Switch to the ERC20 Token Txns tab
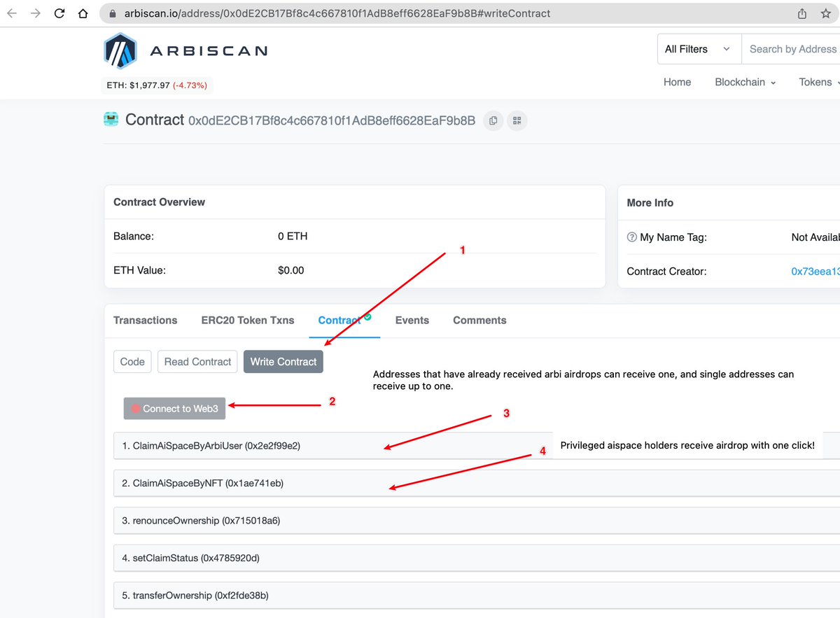This screenshot has height=618, width=840. (x=248, y=320)
